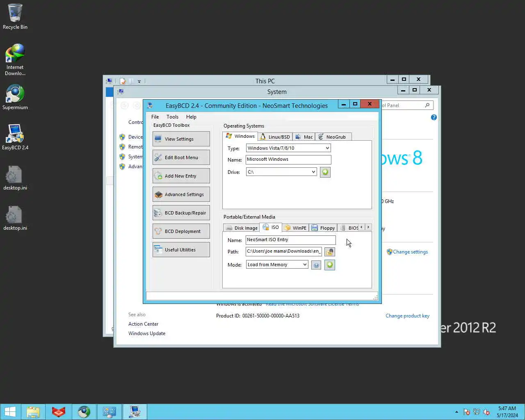Select the EasyBCD 2.4 desktop shortcut
This screenshot has height=420, width=525.
[15, 137]
